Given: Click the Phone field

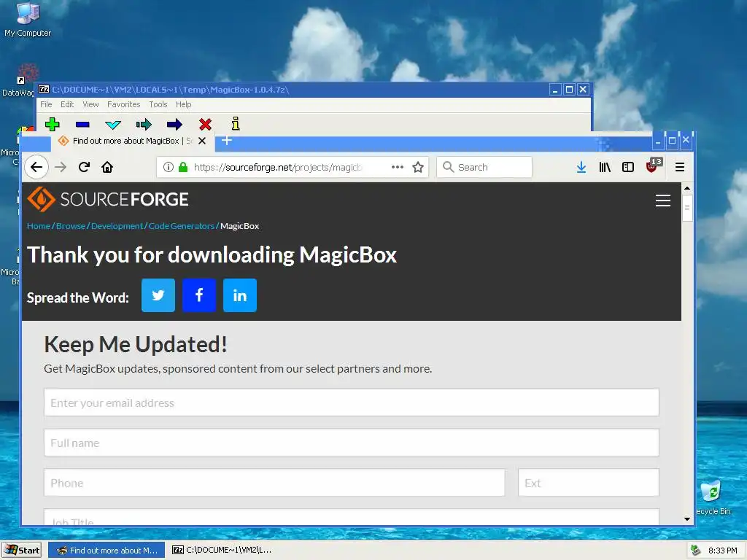Looking at the screenshot, I should tap(274, 483).
